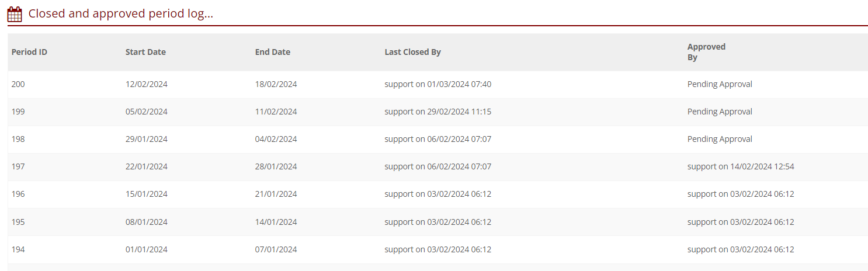Click the 'Closed and approved period log' heading
This screenshot has width=868, height=271.
click(x=120, y=13)
